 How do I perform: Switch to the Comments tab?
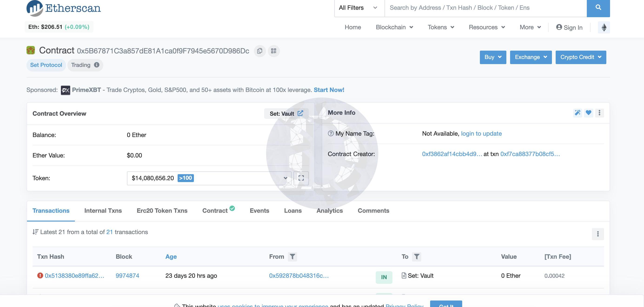click(x=373, y=211)
